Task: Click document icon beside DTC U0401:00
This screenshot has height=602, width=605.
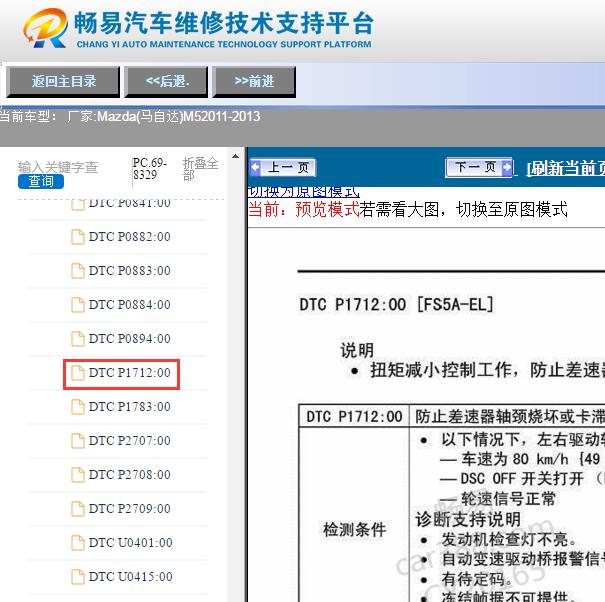Action: [78, 543]
